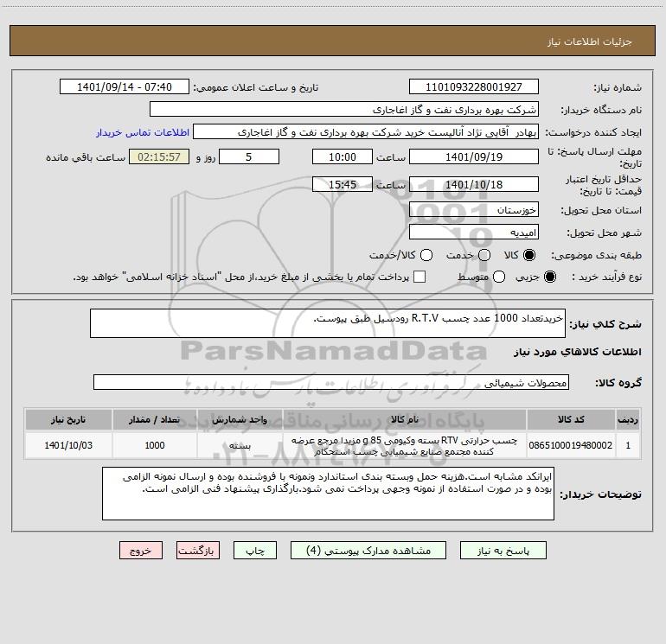Image resolution: width=666 pixels, height=644 pixels.
Task: Click the تاریخ نیاز column header
Action: pos(68,419)
